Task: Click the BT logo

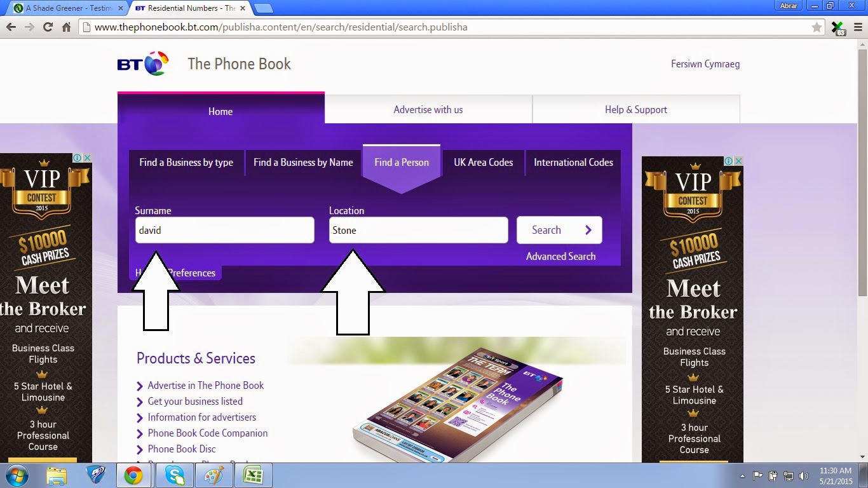Action: click(144, 64)
